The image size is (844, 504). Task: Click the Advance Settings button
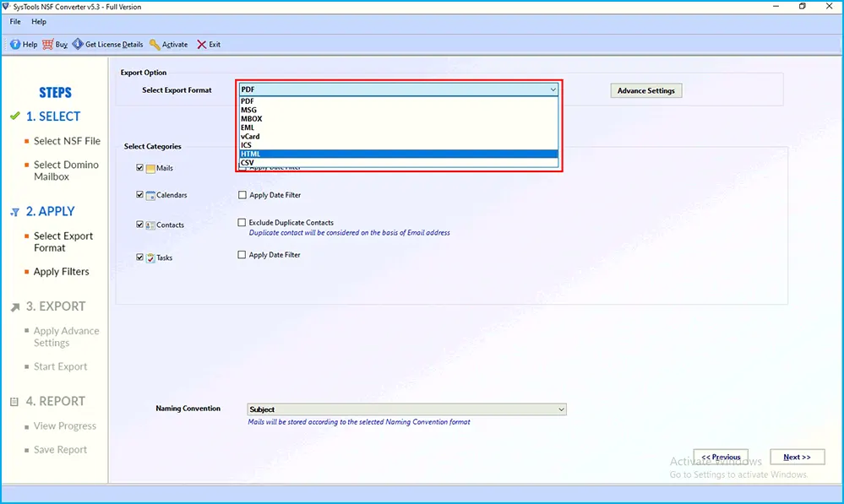(x=646, y=90)
